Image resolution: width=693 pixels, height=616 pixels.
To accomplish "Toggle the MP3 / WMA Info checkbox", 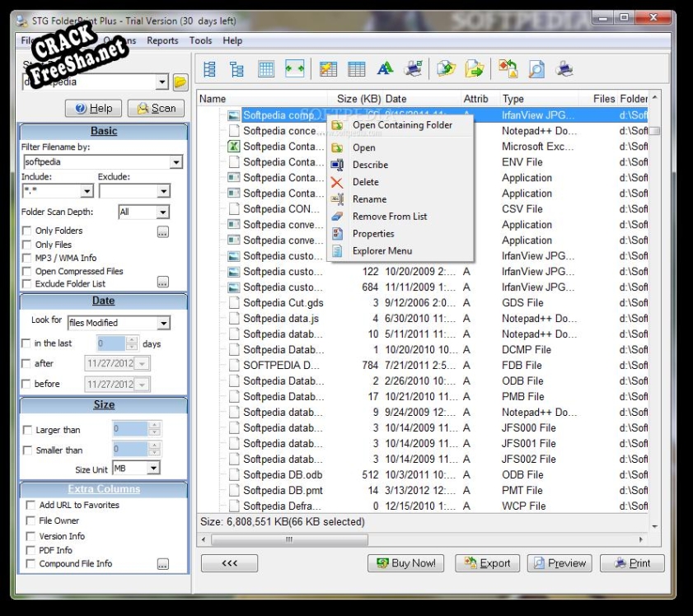I will tap(28, 258).
